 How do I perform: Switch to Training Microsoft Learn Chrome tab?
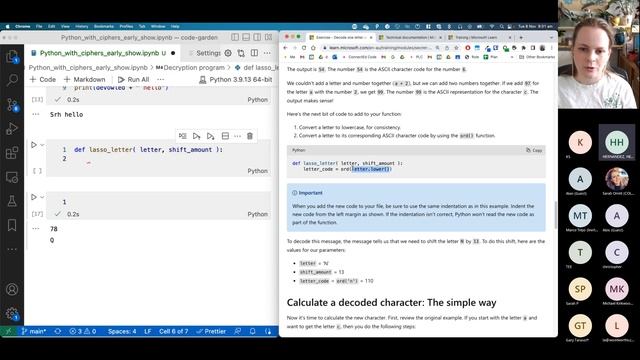tap(480, 37)
